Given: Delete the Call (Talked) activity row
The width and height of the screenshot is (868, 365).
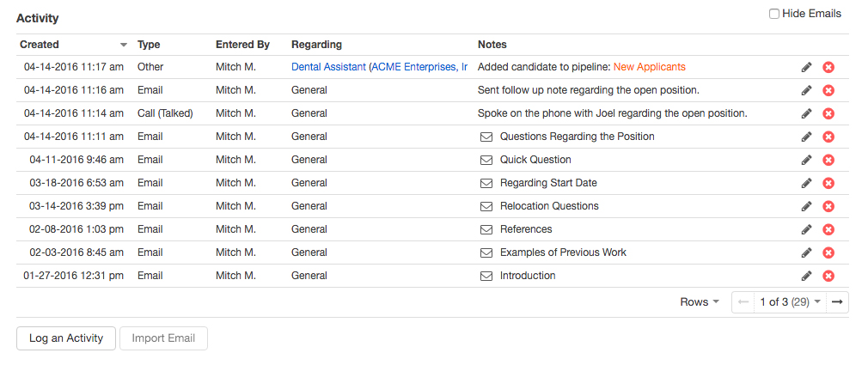Looking at the screenshot, I should pyautogui.click(x=828, y=114).
